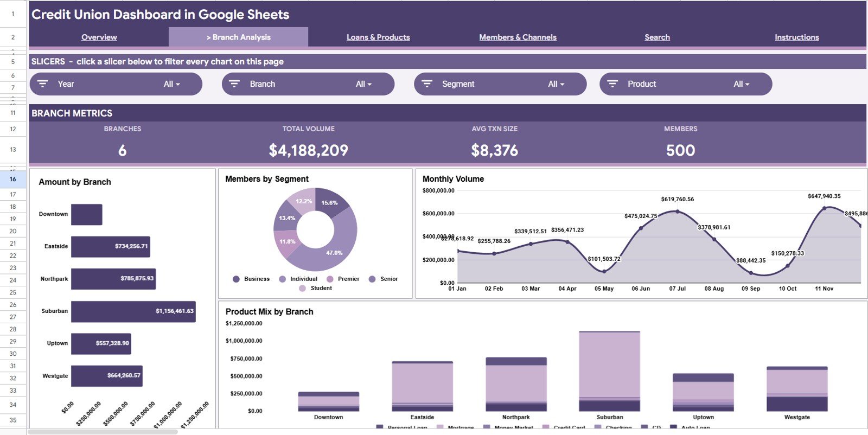Click the $150,278.33 data label
This screenshot has width=868, height=435.
click(x=788, y=254)
